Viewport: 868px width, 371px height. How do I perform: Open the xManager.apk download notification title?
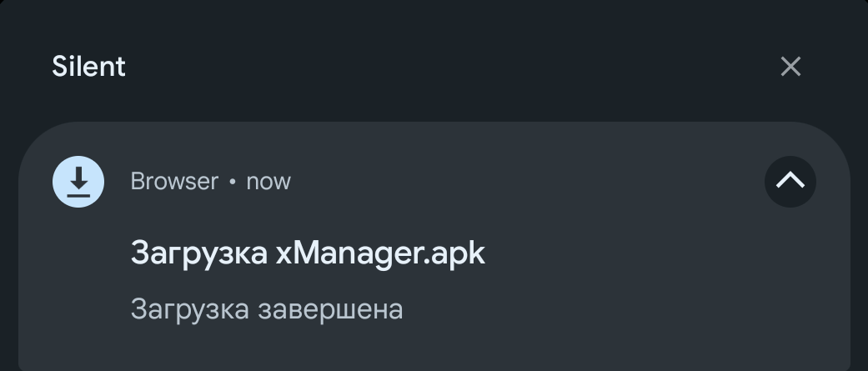coord(308,253)
